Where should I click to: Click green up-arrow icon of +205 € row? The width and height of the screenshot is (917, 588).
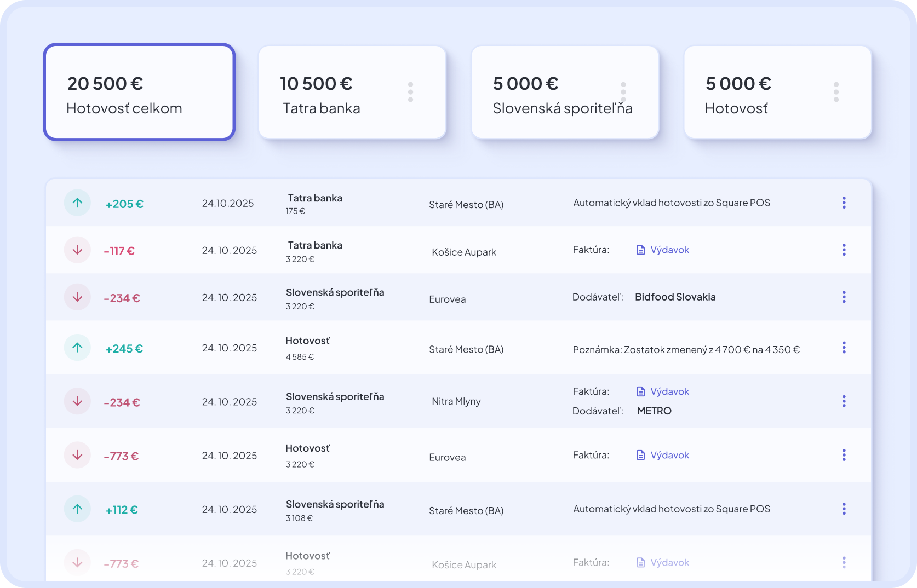77,203
